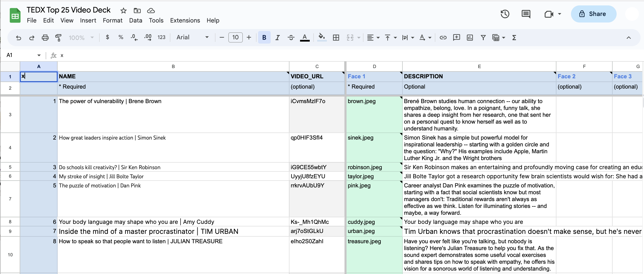Open the Fill color picker
This screenshot has height=274, width=644.
(x=322, y=38)
